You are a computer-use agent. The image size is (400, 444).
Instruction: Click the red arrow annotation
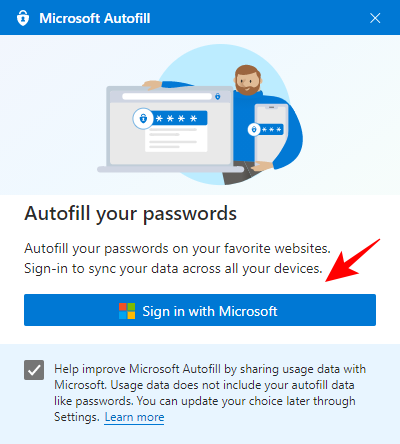tap(353, 260)
